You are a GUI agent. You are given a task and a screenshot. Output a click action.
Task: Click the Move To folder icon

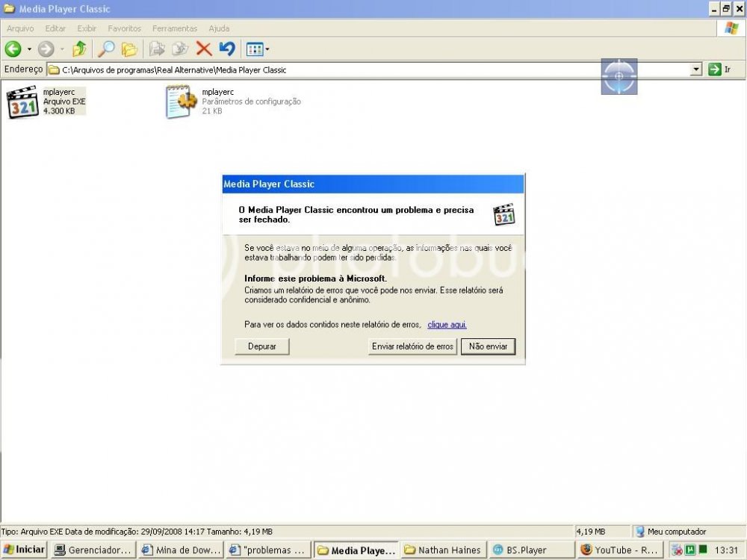[157, 49]
